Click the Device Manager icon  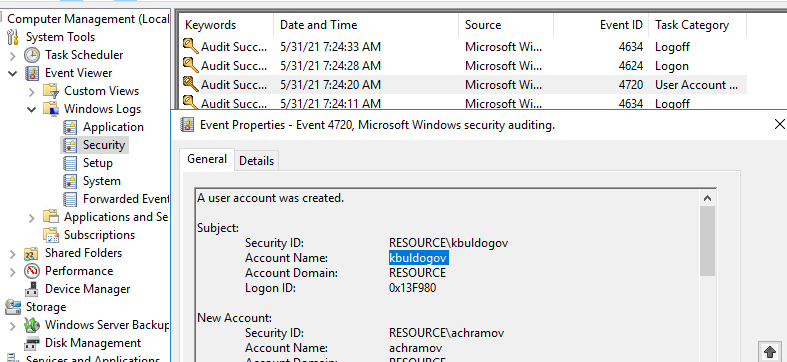32,289
